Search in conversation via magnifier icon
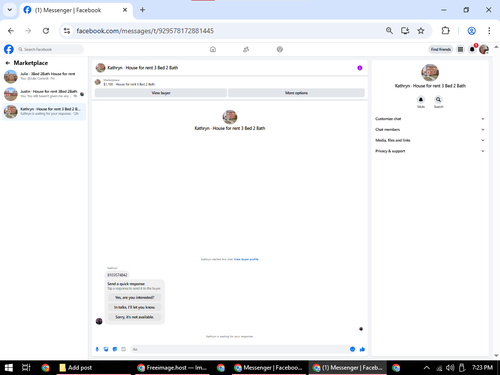The width and height of the screenshot is (500, 375). click(438, 99)
